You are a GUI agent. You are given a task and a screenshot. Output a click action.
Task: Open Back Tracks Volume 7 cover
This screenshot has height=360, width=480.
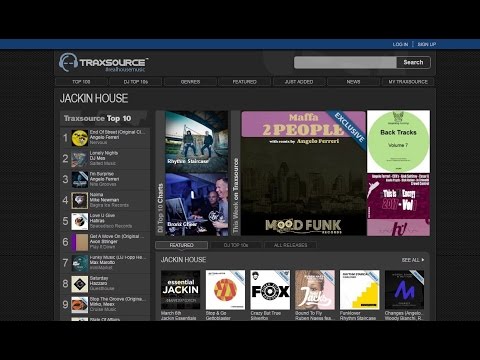[x=398, y=141]
